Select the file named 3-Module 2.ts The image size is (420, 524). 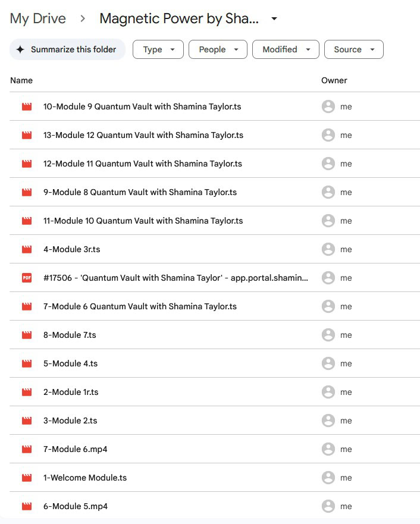coord(70,421)
